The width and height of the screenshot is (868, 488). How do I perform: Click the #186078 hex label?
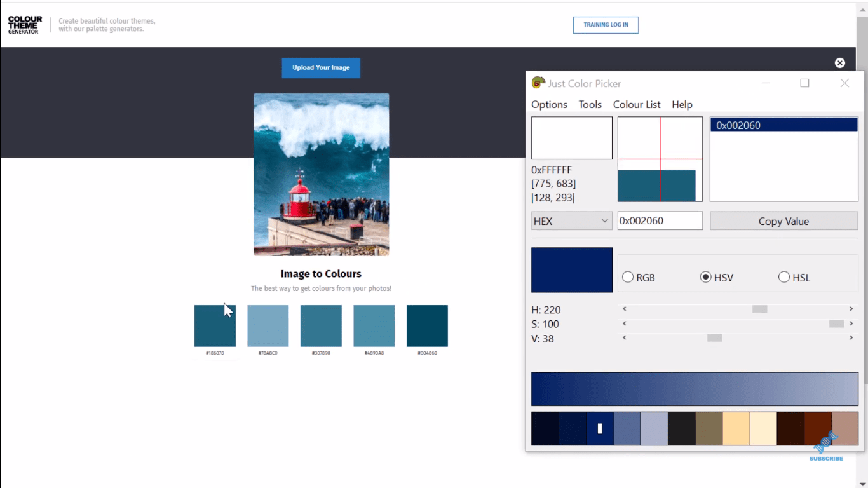click(x=215, y=353)
